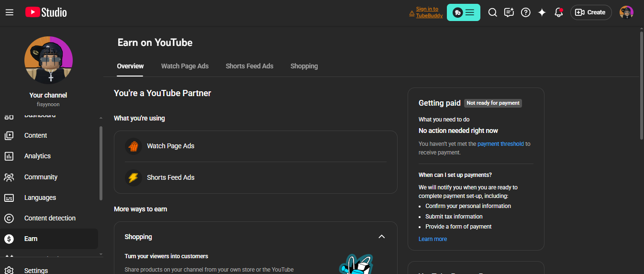Viewport: 644px width, 274px height.
Task: Click the Languages subtitles icon
Action: click(x=9, y=197)
